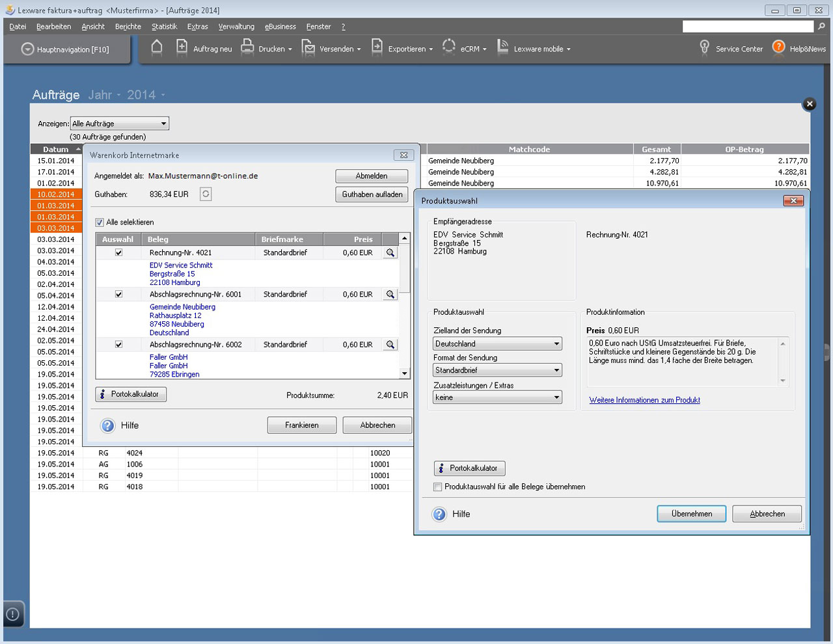This screenshot has height=644, width=833.
Task: Sort by the Gesamt column header
Action: tap(657, 149)
